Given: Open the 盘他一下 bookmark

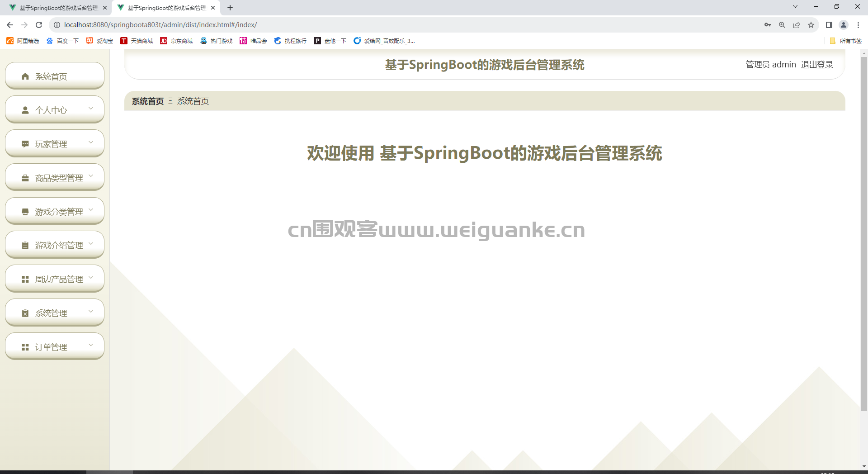Looking at the screenshot, I should tap(330, 41).
